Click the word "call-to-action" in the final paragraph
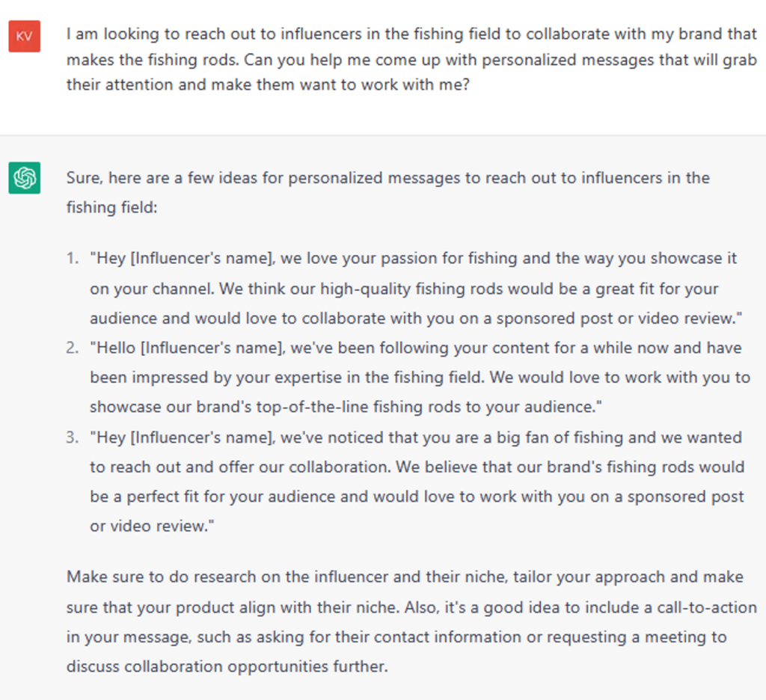The height and width of the screenshot is (700, 766). click(x=703, y=607)
